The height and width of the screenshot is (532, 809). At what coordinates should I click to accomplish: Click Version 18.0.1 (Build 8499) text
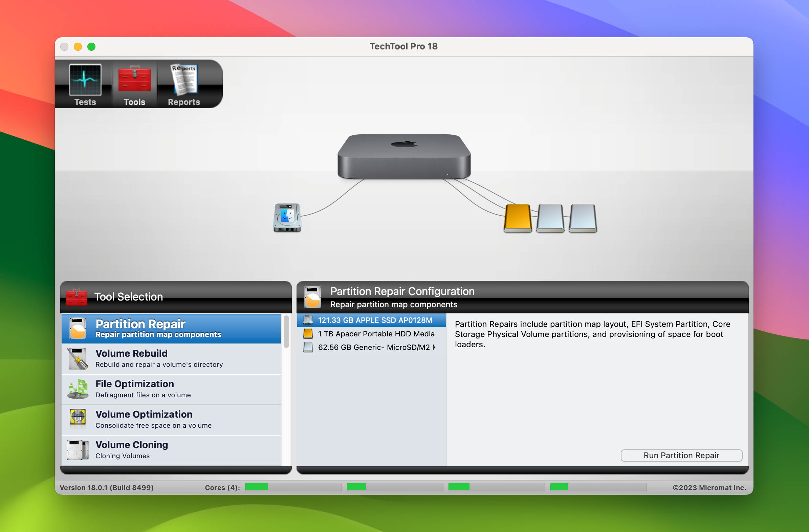pos(107,487)
